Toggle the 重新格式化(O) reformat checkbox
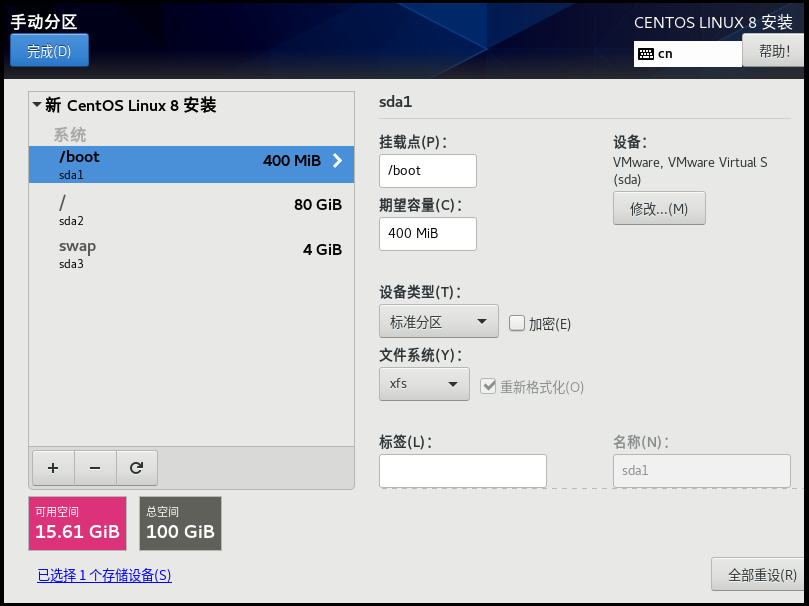809x606 pixels. point(488,386)
